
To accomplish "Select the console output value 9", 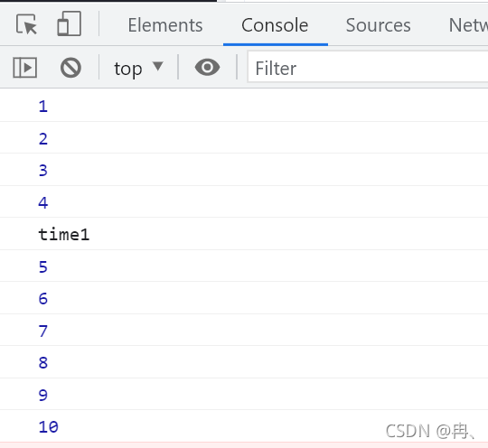I will 43,395.
